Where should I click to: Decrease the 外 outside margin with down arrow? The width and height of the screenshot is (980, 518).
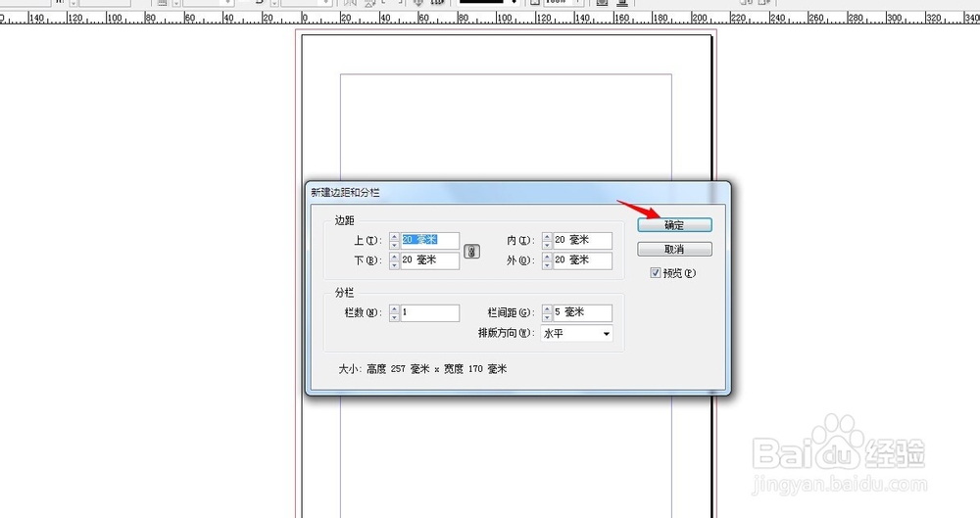548,265
